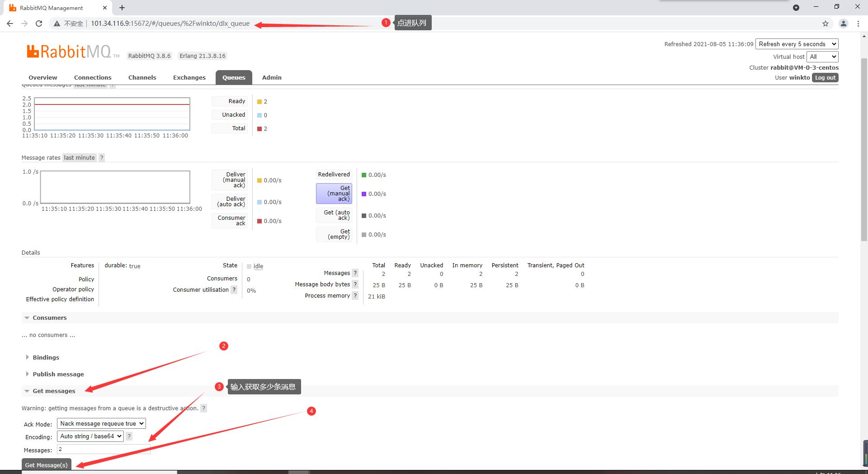
Task: Click the not-secure warning icon
Action: pos(57,24)
